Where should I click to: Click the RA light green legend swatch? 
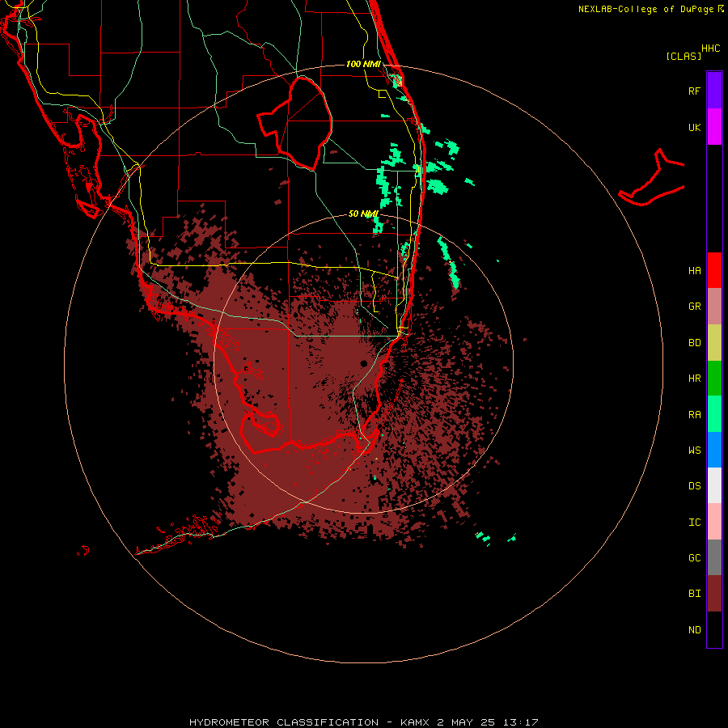pyautogui.click(x=714, y=414)
